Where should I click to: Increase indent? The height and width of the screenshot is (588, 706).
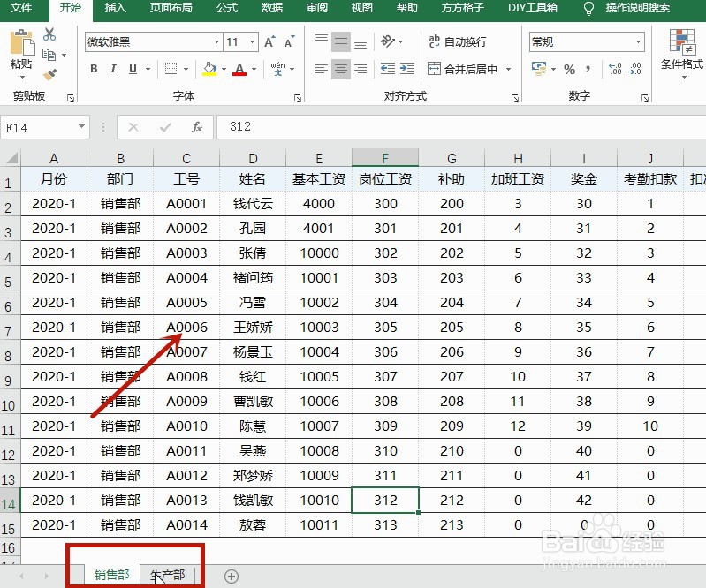pos(407,68)
